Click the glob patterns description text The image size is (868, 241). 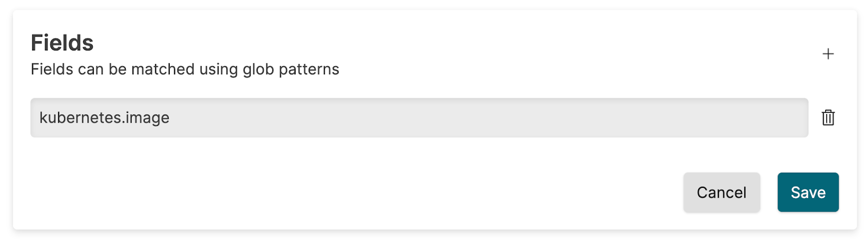[185, 69]
